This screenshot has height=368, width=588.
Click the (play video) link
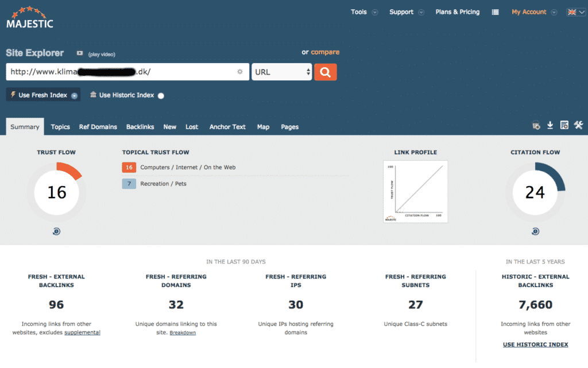(102, 55)
